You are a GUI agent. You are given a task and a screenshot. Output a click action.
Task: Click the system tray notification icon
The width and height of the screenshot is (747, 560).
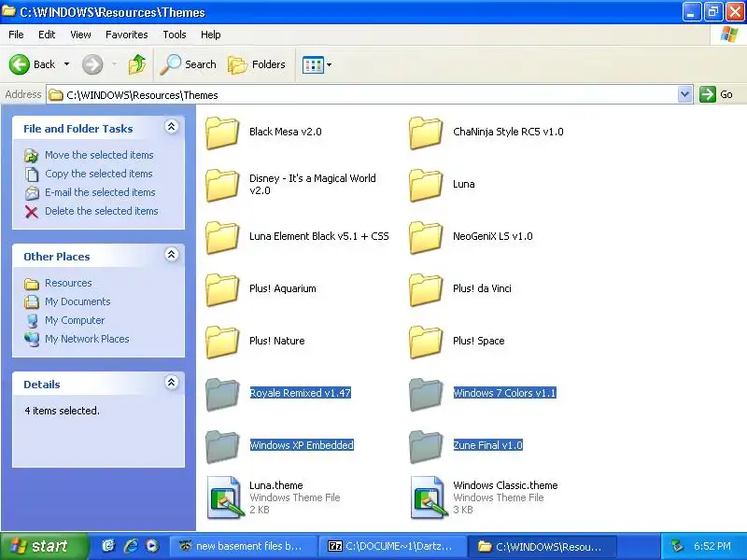pos(677,546)
